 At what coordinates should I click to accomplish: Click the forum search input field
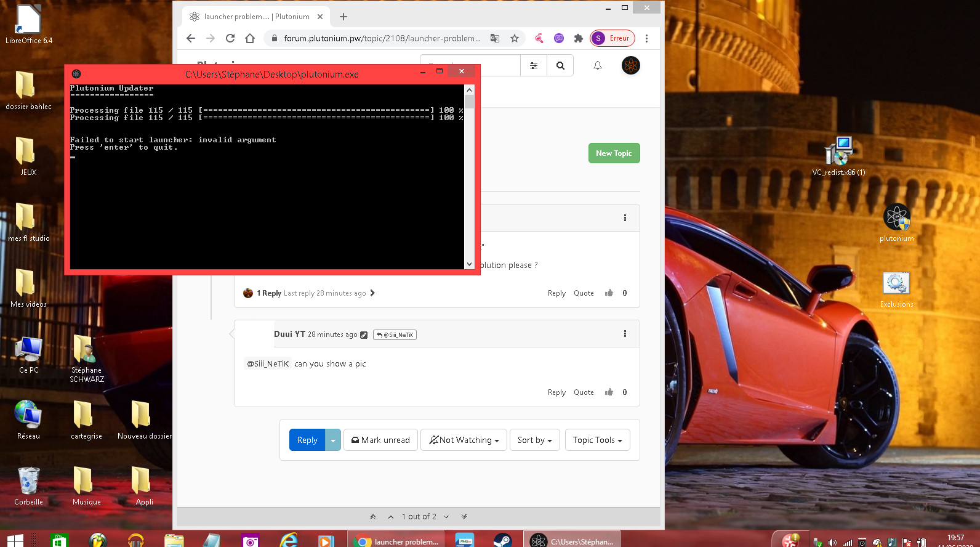point(470,65)
